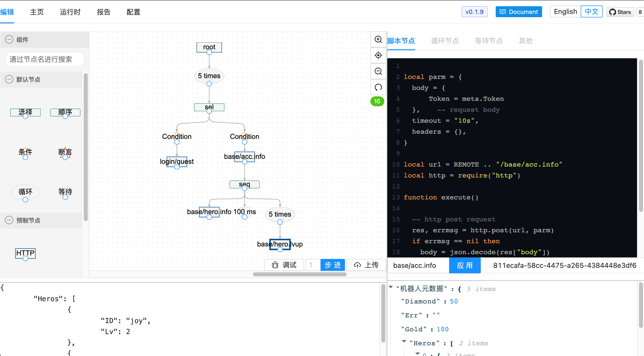Screen dimensions: 644x356
Task: Click the zoom out magnifier icon
Action: (378, 71)
